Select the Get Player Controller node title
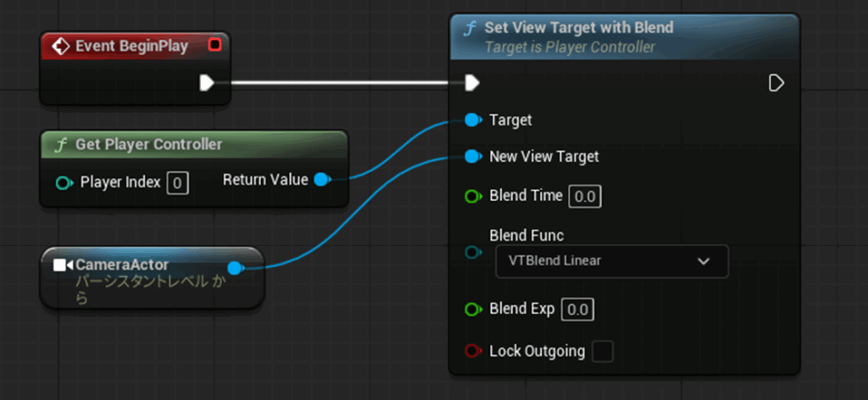The height and width of the screenshot is (400, 868). tap(149, 144)
